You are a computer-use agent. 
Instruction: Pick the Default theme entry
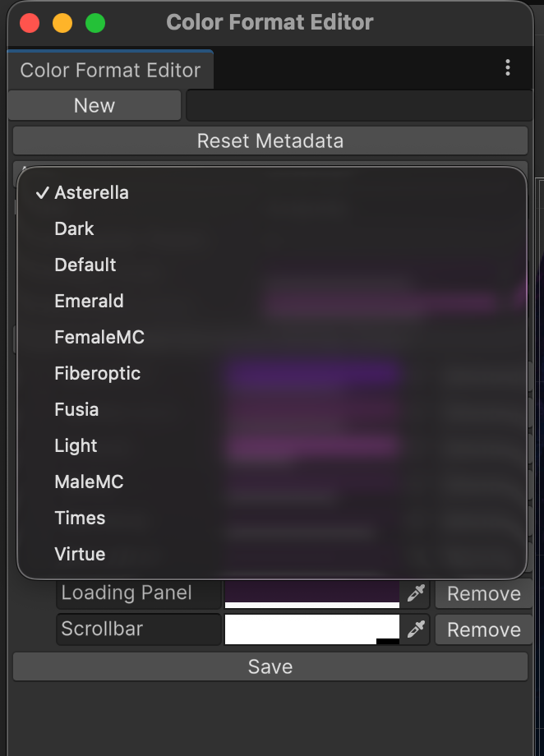pos(85,265)
